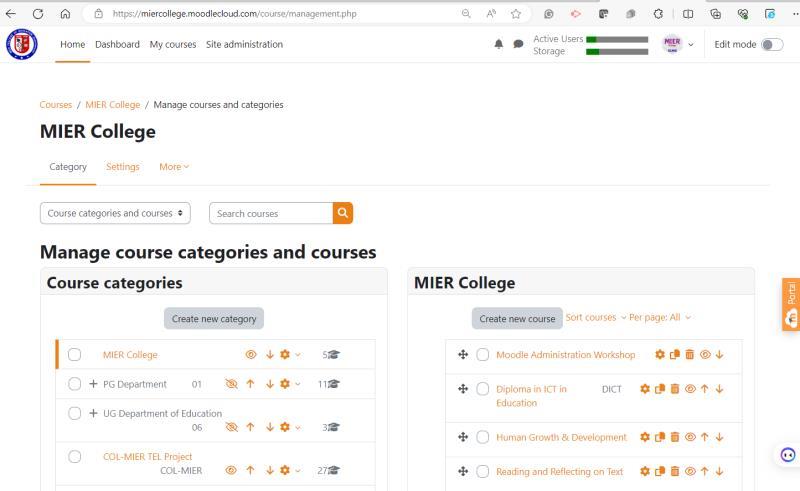The height and width of the screenshot is (491, 800).
Task: Open settings gear for Diploma in ICT course
Action: point(645,389)
